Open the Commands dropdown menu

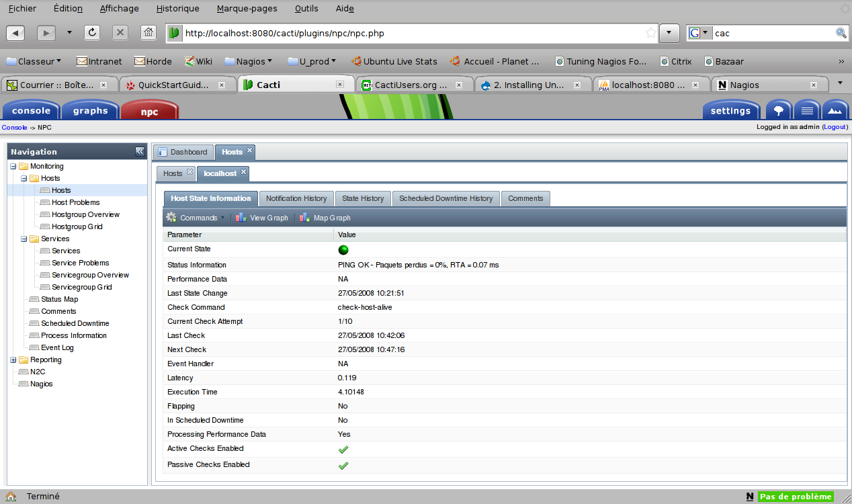tap(196, 218)
